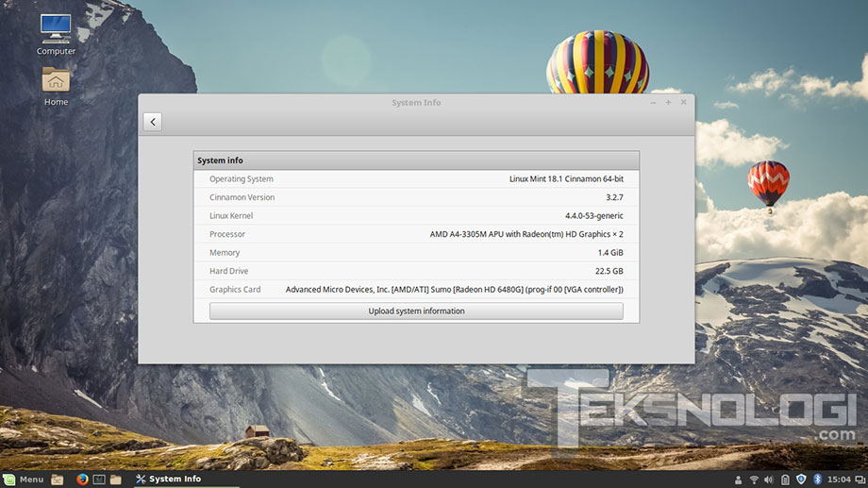The image size is (868, 488).
Task: Click the '4.4.0-53-generic' kernel value
Action: tap(594, 215)
